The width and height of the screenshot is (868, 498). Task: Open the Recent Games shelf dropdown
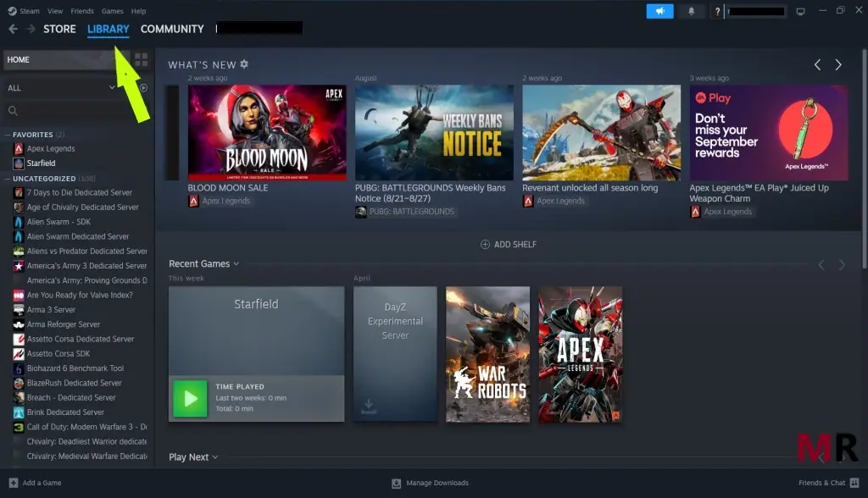236,264
